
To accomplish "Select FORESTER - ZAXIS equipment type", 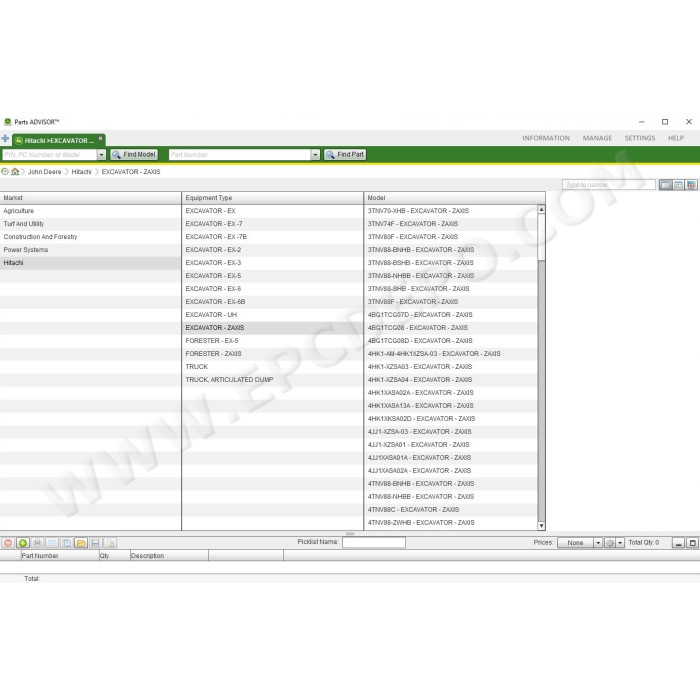I will [273, 354].
